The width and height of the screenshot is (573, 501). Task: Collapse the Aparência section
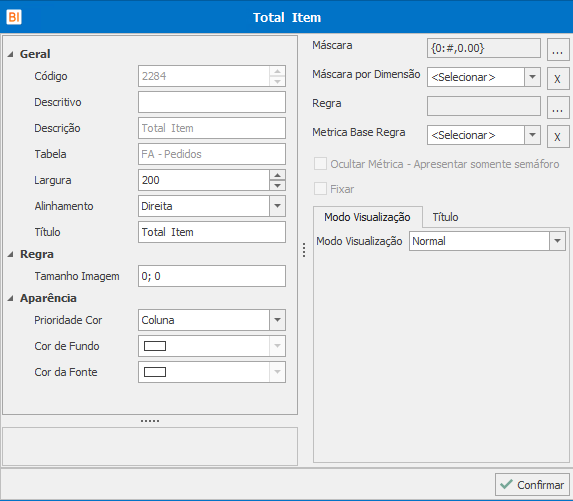coord(11,299)
